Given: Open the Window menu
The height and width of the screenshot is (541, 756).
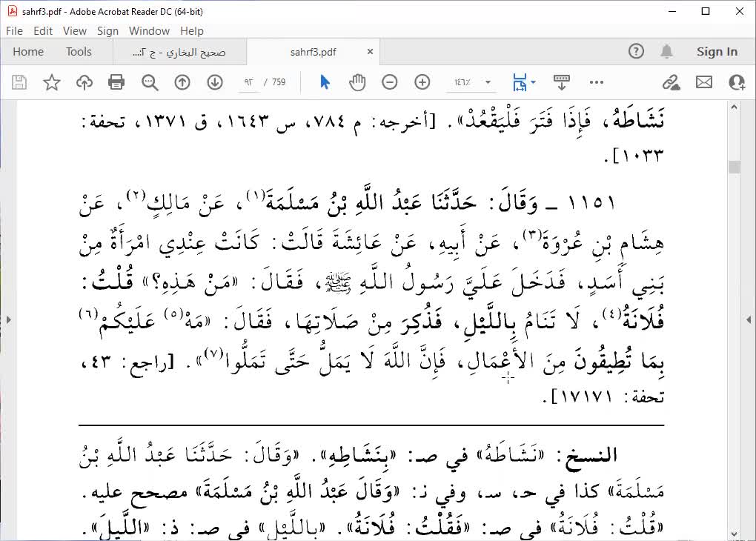Looking at the screenshot, I should (149, 31).
